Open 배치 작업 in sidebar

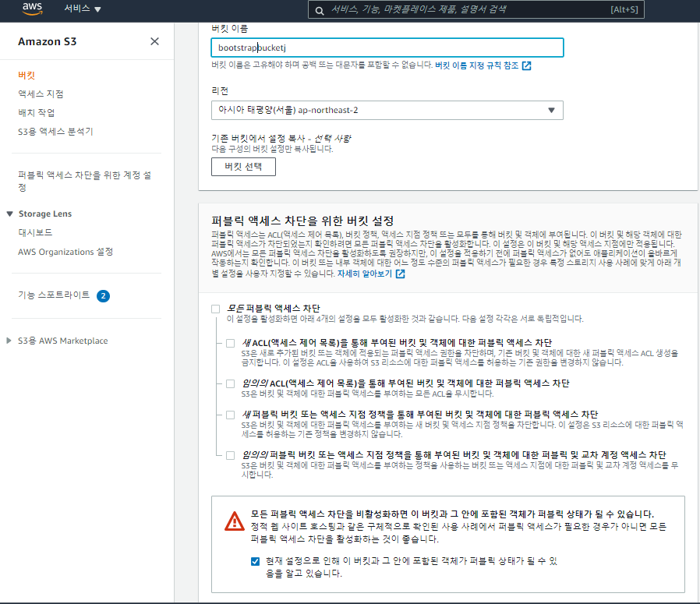pos(36,112)
